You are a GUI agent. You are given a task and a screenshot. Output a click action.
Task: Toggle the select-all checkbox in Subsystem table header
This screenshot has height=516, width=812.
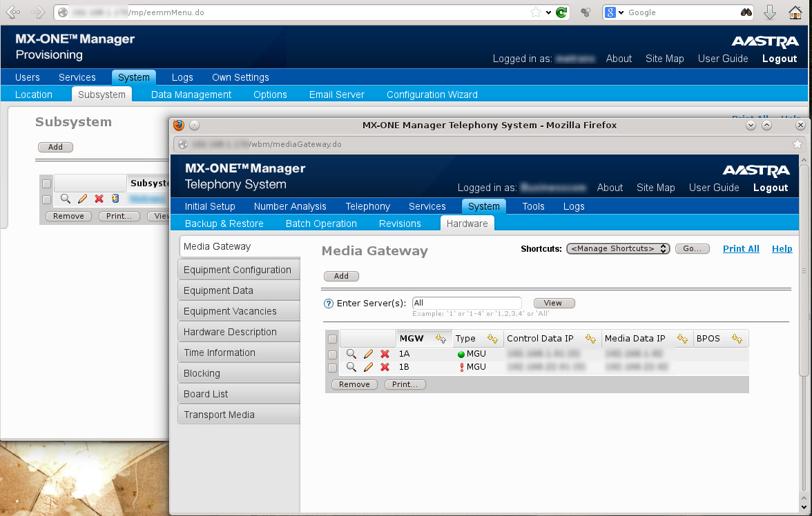[x=47, y=183]
